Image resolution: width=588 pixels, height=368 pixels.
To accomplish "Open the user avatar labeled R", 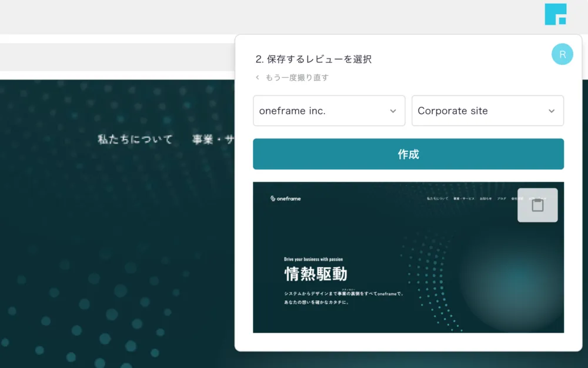I will 562,54.
